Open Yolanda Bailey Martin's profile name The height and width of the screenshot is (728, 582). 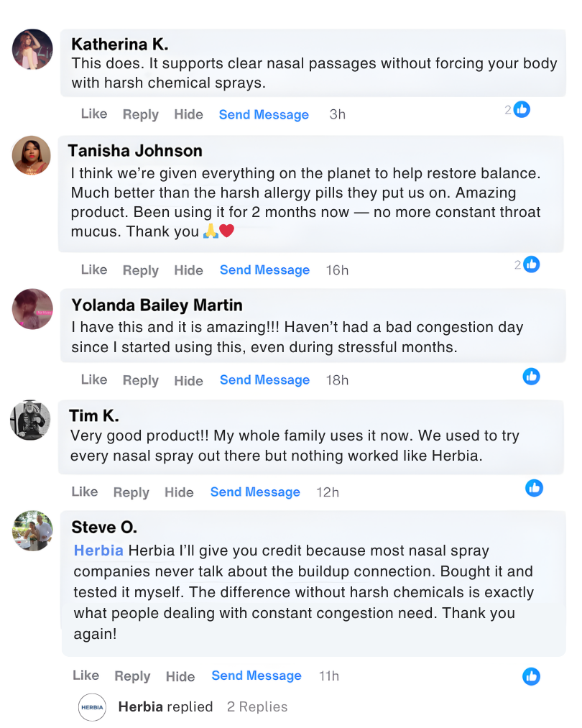pyautogui.click(x=157, y=305)
